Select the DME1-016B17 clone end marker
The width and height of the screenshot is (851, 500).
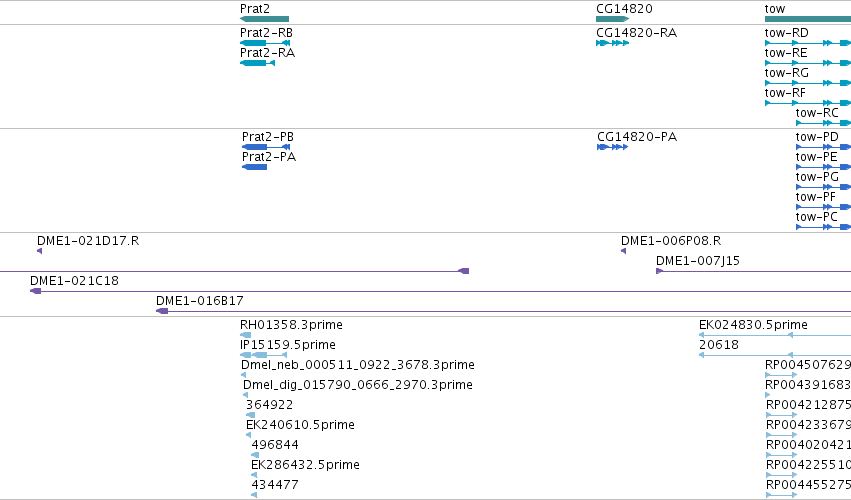[x=162, y=311]
